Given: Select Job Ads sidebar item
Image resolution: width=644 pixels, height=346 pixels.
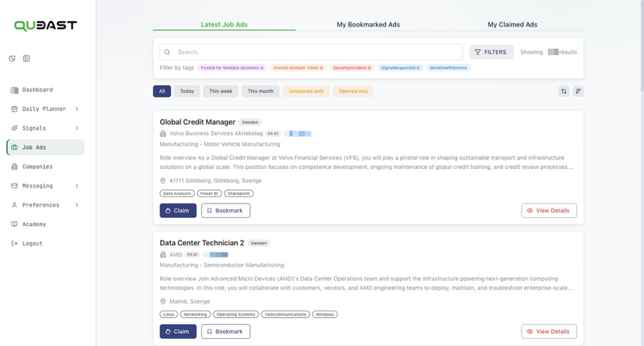Looking at the screenshot, I should click(x=45, y=147).
